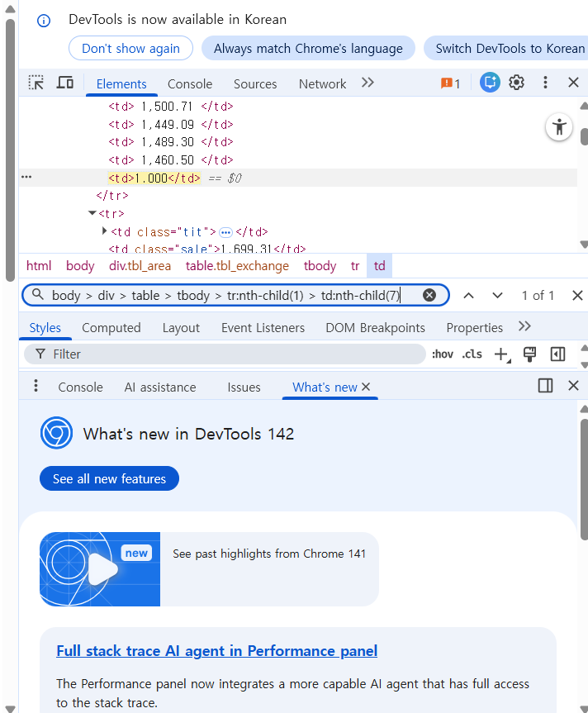
Task: Open the Properties tab
Action: [474, 328]
